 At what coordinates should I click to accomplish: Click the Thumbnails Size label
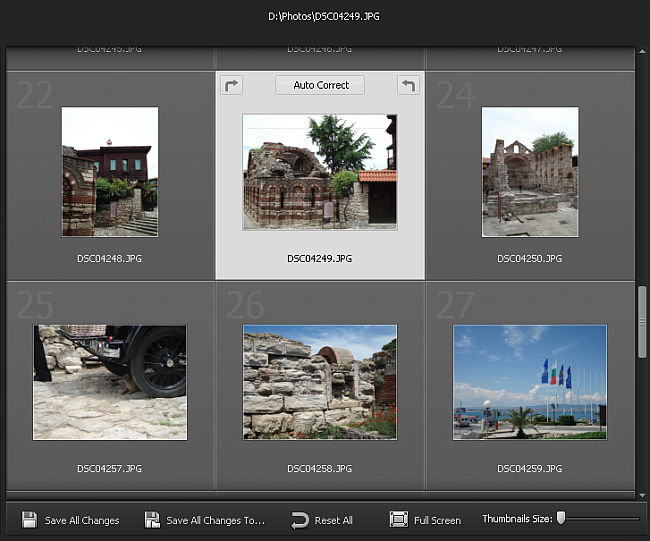click(x=517, y=519)
